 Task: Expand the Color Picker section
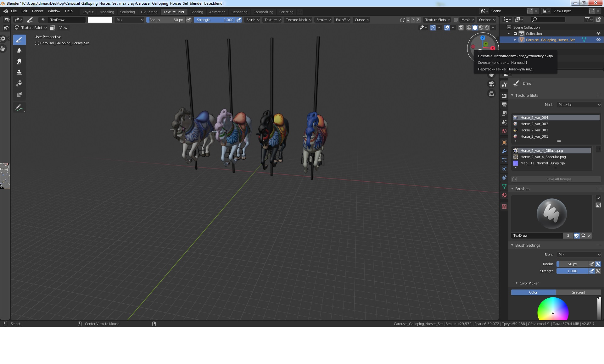[517, 283]
